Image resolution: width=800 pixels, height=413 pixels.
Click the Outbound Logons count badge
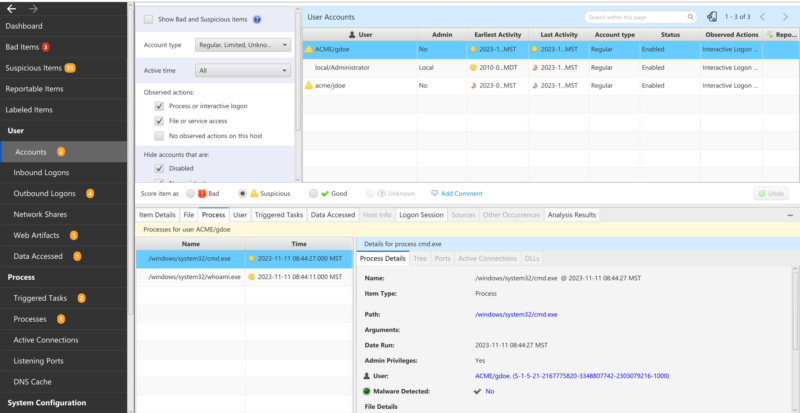[90, 193]
